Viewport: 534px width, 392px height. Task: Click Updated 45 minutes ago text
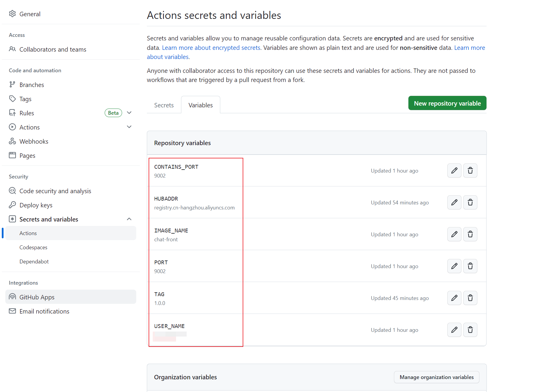click(x=400, y=298)
